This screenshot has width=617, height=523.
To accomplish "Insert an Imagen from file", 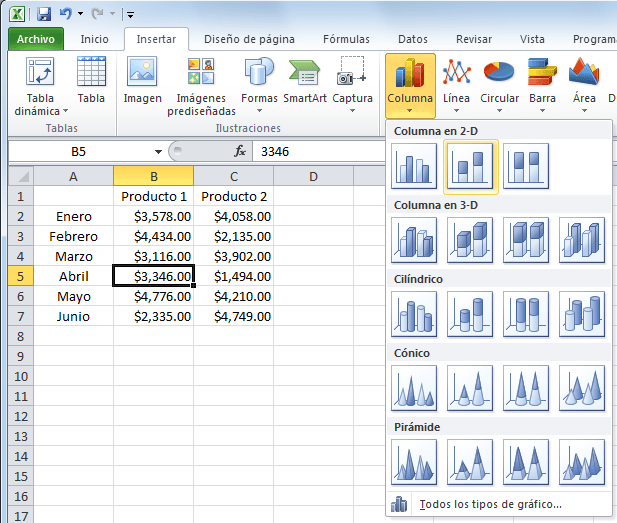I will pyautogui.click(x=142, y=80).
